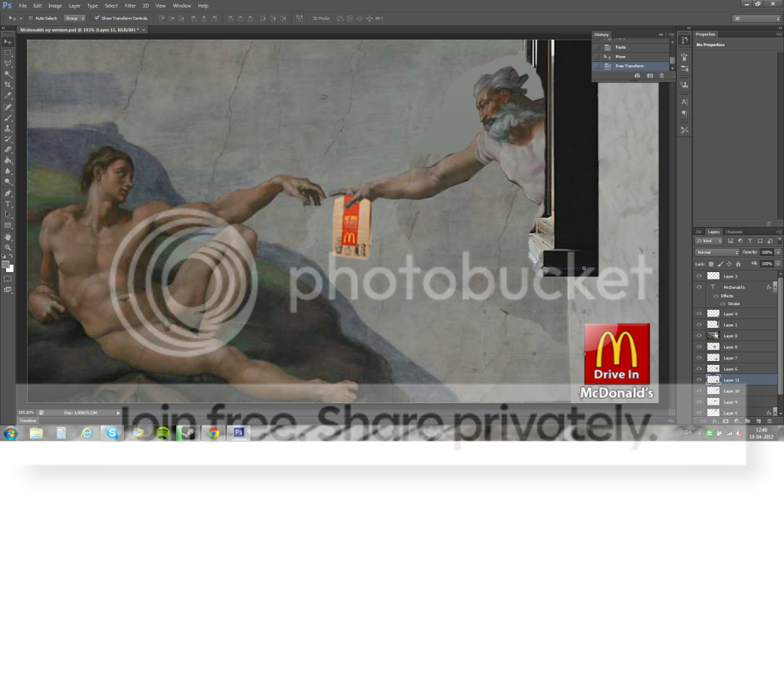This screenshot has width=784, height=696.
Task: Add a layer mask in Layers panel
Action: click(x=726, y=421)
